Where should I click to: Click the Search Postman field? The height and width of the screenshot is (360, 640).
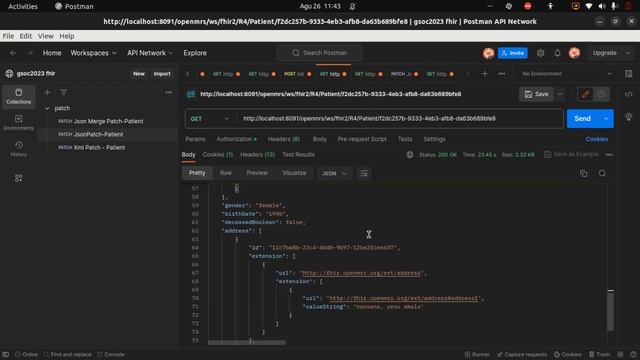[x=320, y=53]
